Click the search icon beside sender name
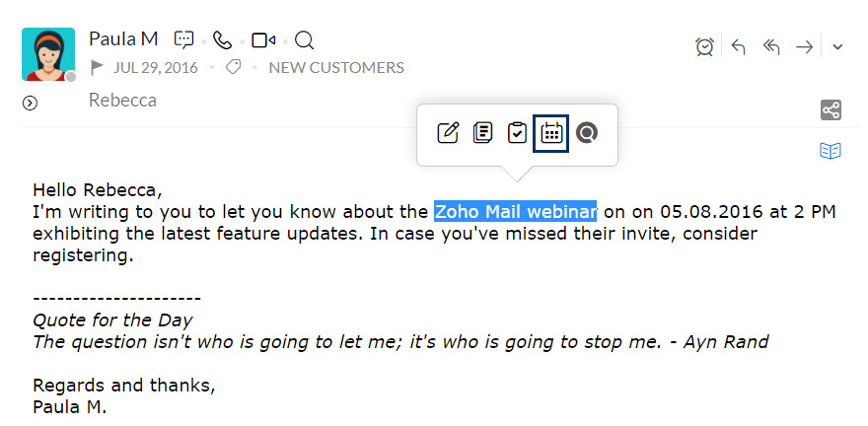The height and width of the screenshot is (426, 868). 305,40
